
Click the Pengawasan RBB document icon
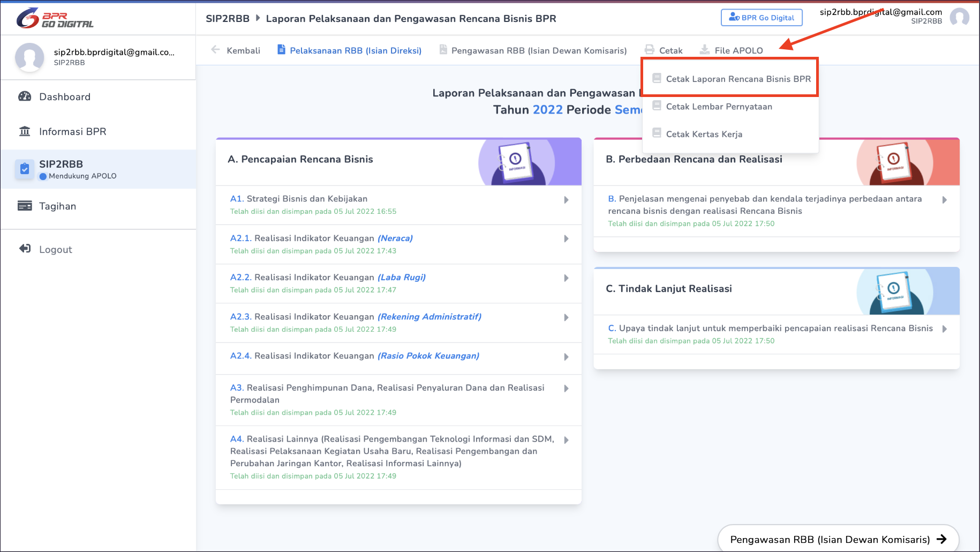coord(443,49)
